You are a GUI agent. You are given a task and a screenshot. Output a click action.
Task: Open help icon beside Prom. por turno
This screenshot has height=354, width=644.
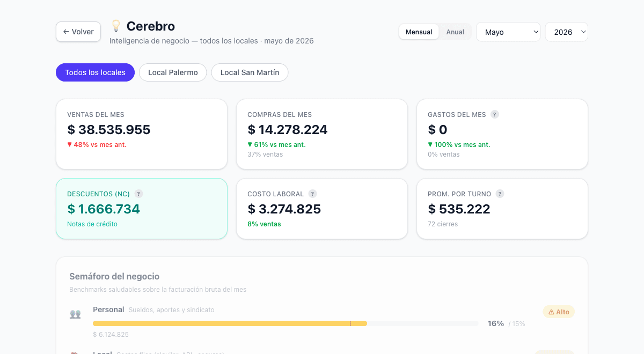click(x=500, y=194)
